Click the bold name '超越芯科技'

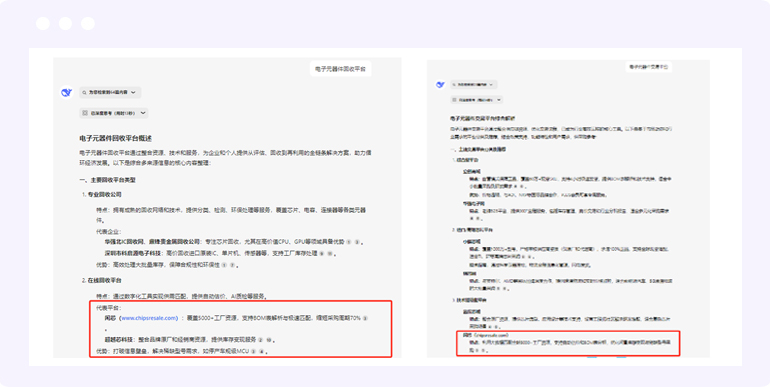pyautogui.click(x=120, y=340)
